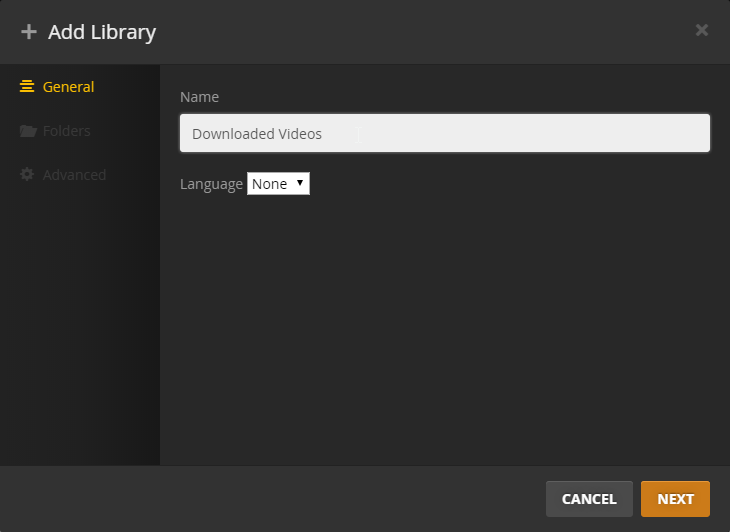The width and height of the screenshot is (730, 532).
Task: Click the Folders folder icon
Action: coord(28,131)
